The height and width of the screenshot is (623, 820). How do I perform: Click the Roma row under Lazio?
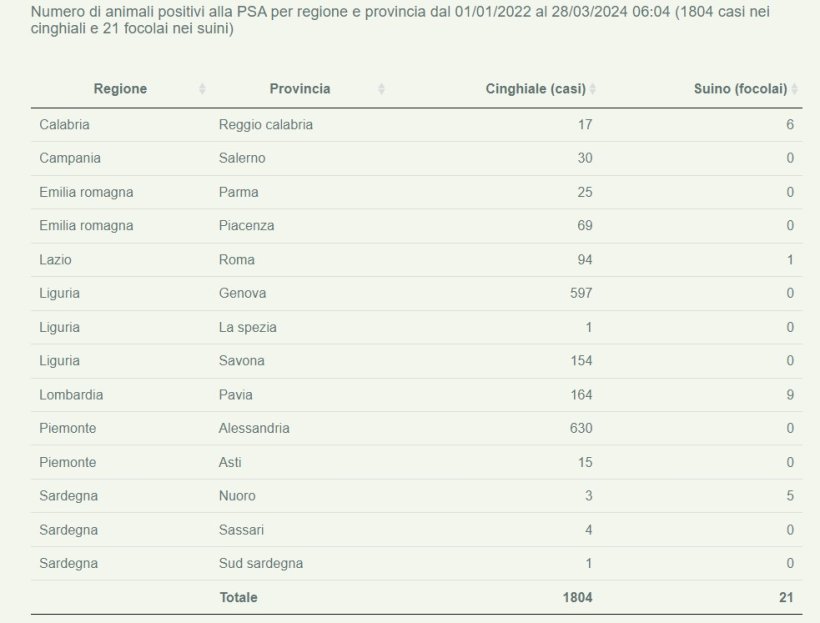point(300,259)
